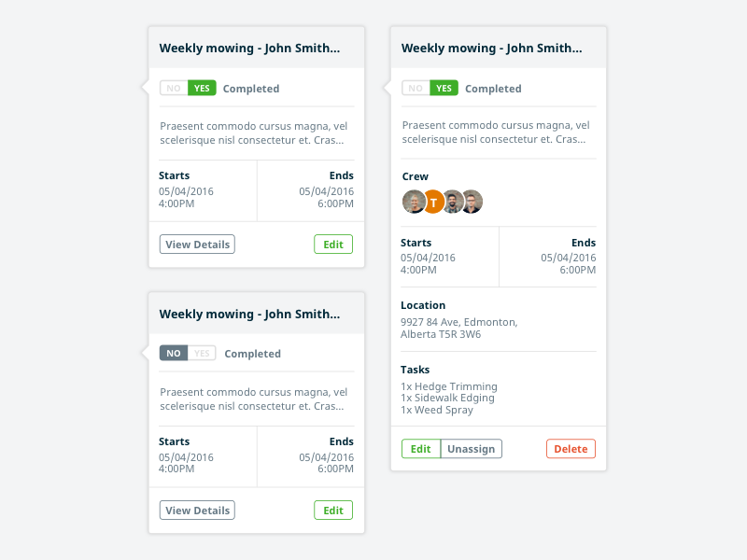Image resolution: width=747 pixels, height=560 pixels.
Task: Click the Unassign button
Action: point(471,449)
